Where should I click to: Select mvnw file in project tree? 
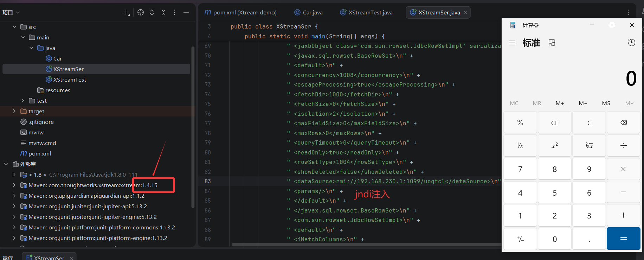32,132
